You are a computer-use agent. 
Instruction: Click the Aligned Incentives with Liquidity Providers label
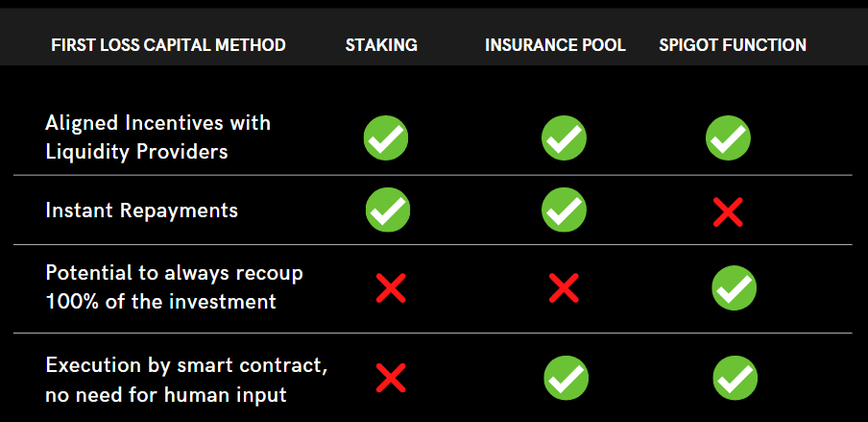click(157, 137)
